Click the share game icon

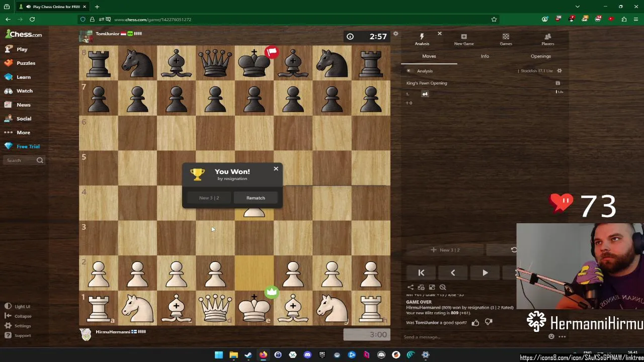point(410,287)
